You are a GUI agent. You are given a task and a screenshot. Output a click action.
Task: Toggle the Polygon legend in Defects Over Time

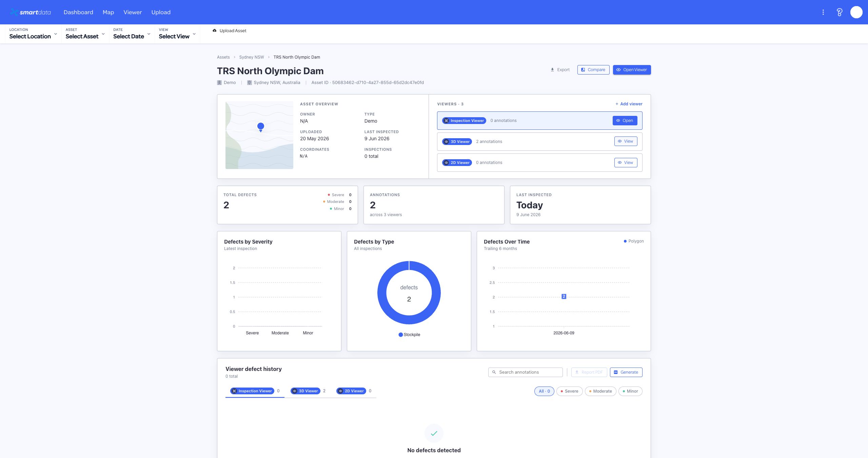(x=633, y=241)
